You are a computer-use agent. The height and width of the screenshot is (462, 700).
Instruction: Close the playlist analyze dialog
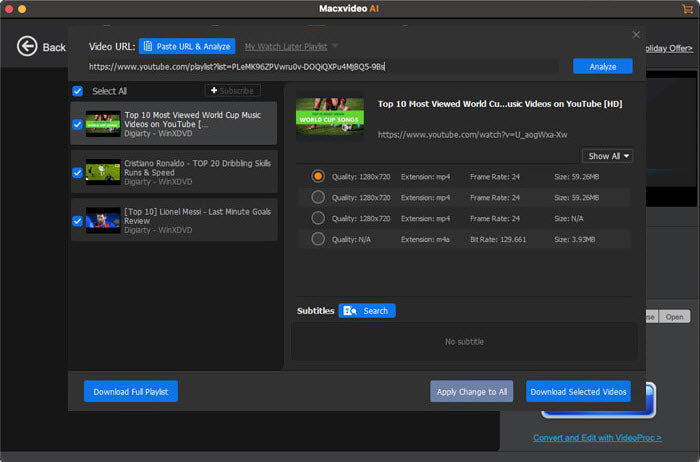(x=636, y=35)
